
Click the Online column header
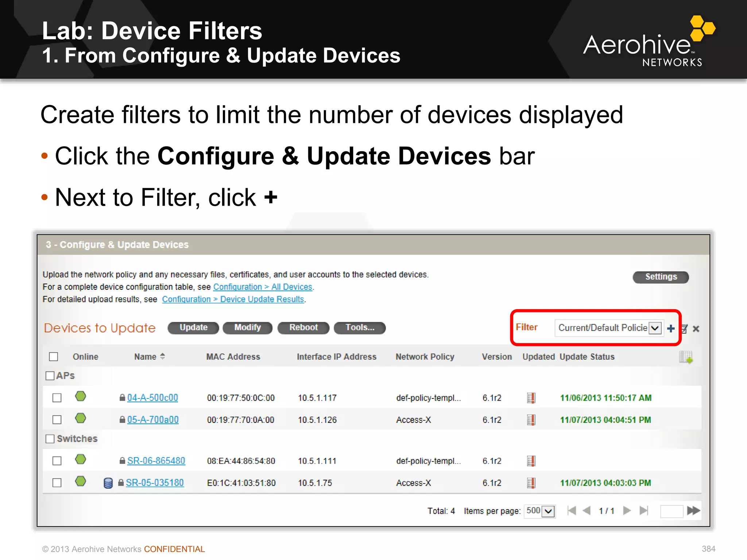85,357
